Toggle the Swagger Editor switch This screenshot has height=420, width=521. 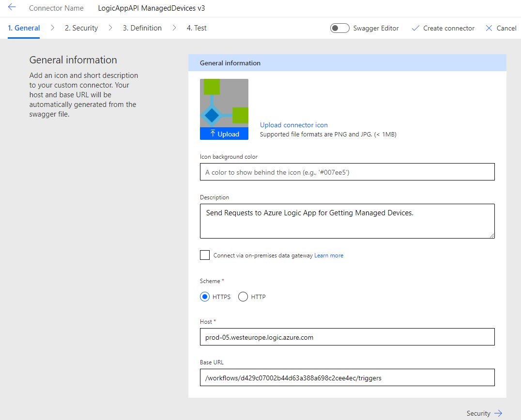(339, 28)
